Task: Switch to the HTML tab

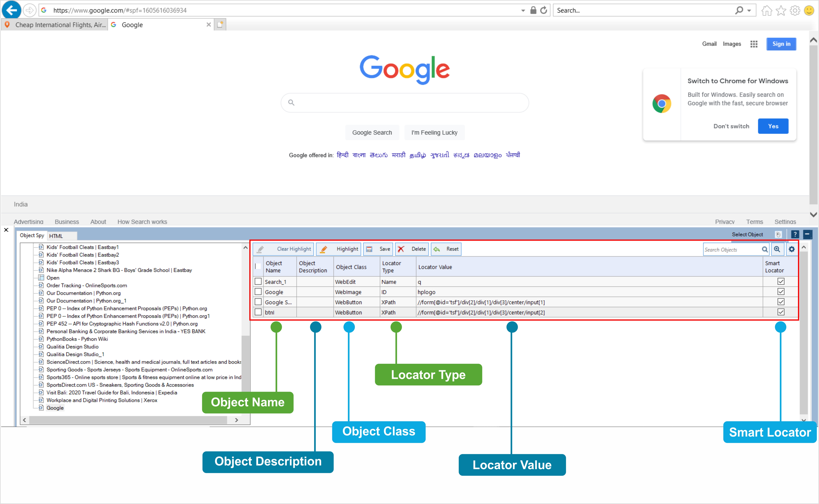Action: pyautogui.click(x=56, y=236)
